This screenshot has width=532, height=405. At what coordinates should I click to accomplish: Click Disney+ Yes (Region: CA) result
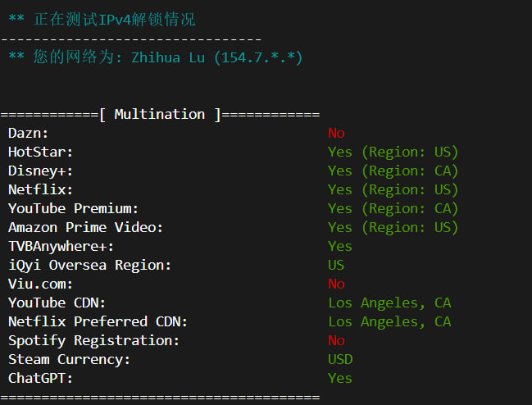pyautogui.click(x=393, y=171)
